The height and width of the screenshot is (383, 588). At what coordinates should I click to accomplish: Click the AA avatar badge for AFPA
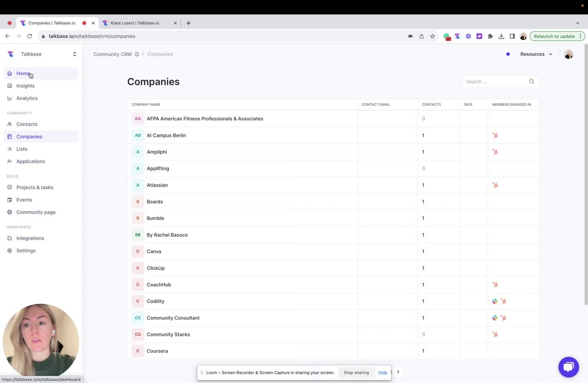click(138, 119)
